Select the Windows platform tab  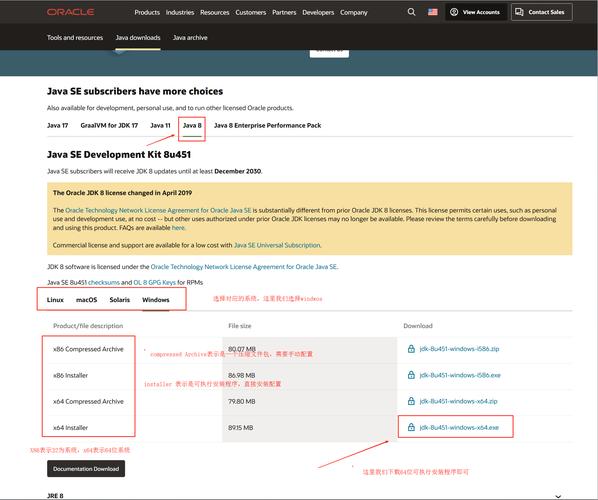click(x=156, y=299)
